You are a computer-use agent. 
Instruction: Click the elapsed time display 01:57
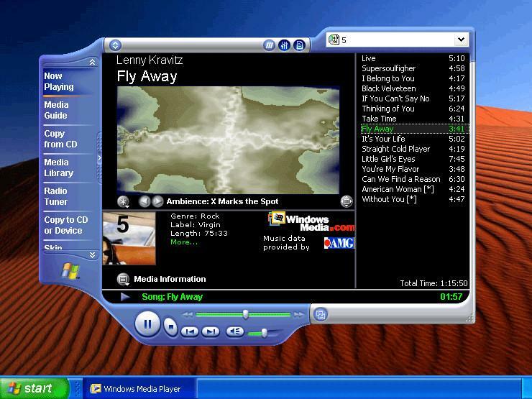point(451,297)
